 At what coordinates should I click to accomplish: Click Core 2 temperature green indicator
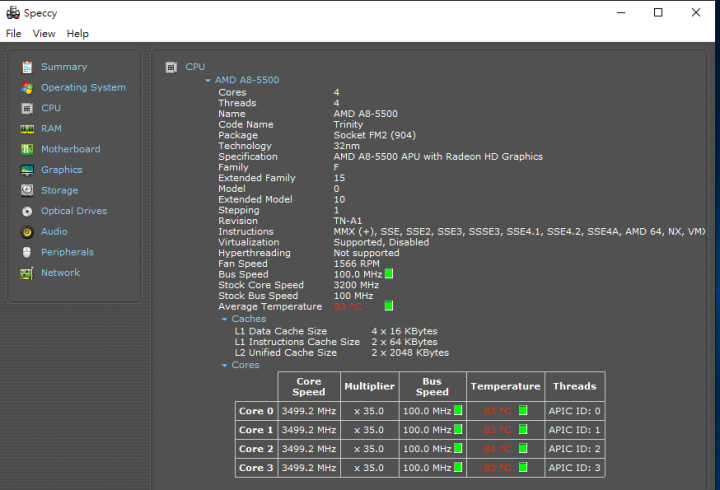point(523,448)
